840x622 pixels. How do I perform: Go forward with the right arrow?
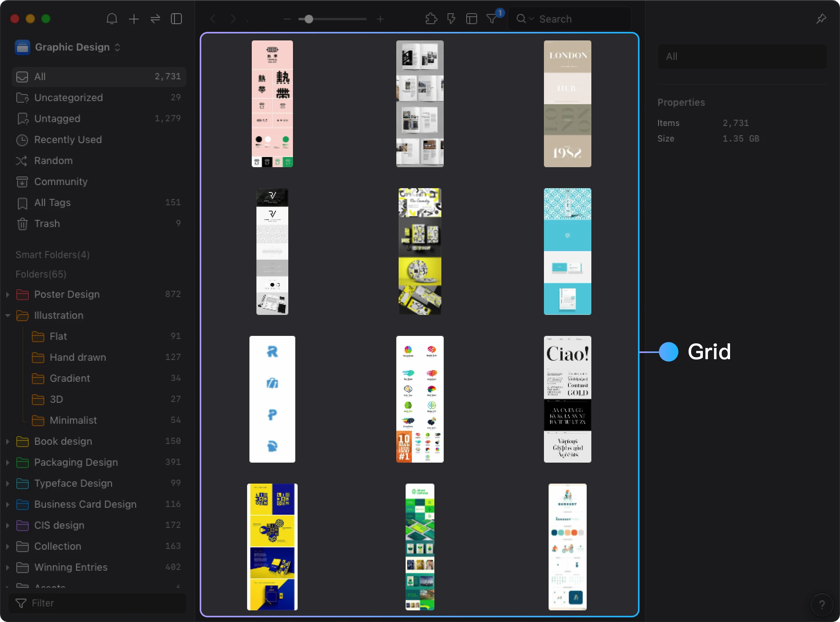click(233, 19)
